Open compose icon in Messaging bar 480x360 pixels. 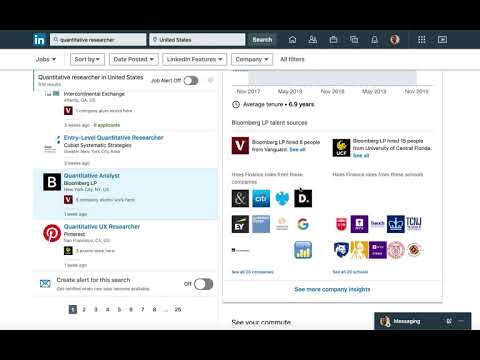(449, 321)
